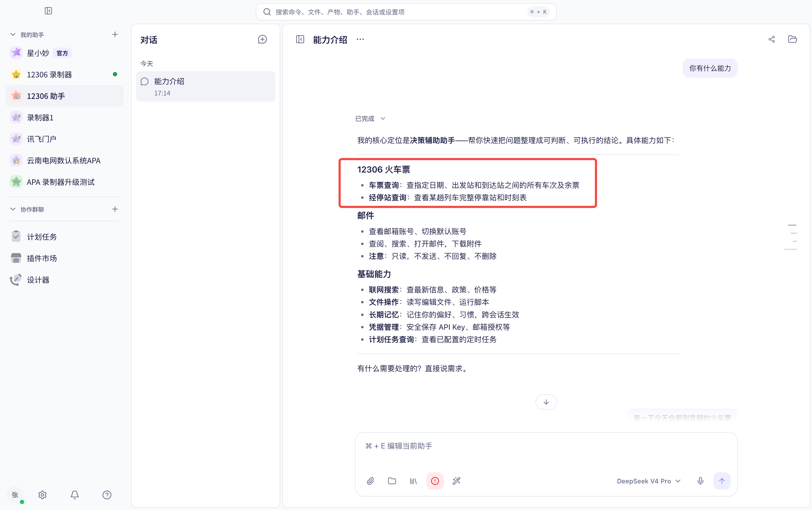Select the 12306 录制器 assistant
Viewport: 812px width, 510px height.
[64, 74]
